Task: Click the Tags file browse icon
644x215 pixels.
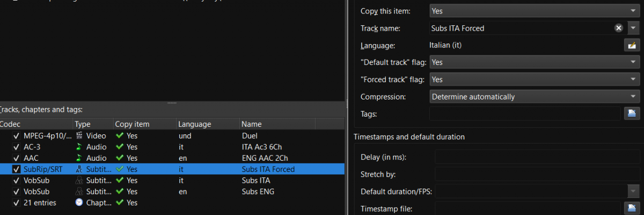Action: [632, 113]
